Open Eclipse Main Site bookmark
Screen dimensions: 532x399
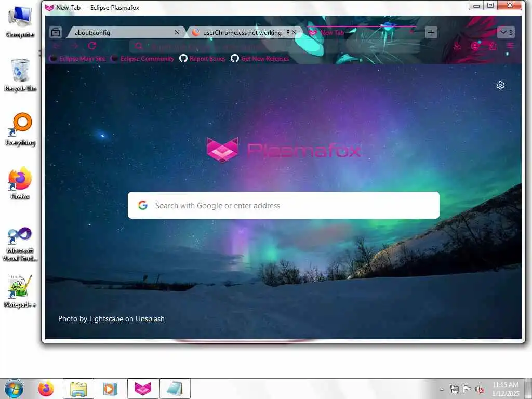(77, 59)
